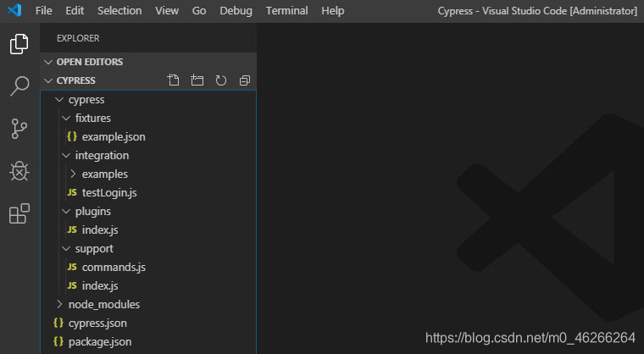Open the Search view in activity bar
The width and height of the screenshot is (644, 354).
19,86
